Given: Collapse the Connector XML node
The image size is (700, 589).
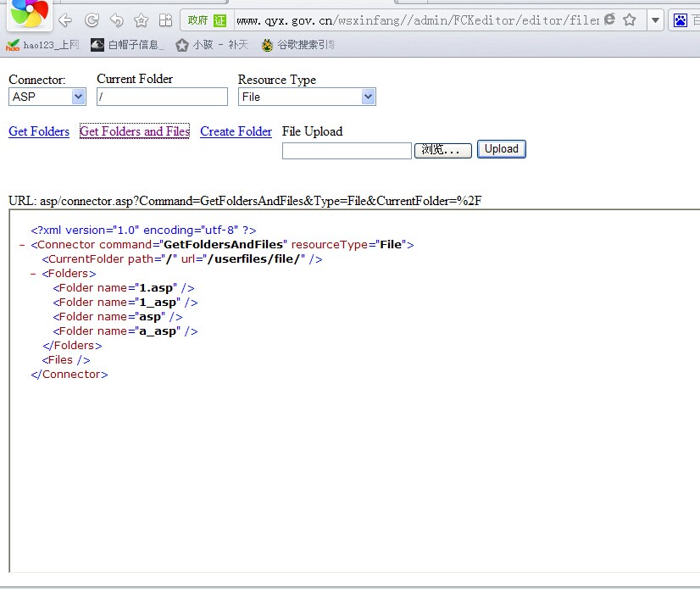Looking at the screenshot, I should pos(22,245).
